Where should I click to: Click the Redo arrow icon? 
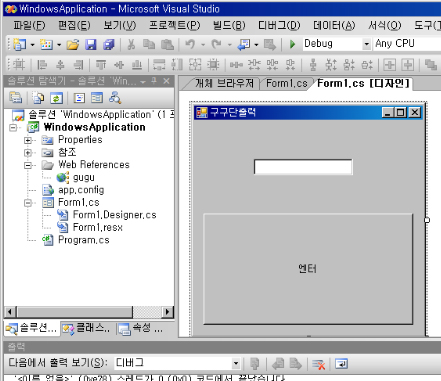click(217, 44)
